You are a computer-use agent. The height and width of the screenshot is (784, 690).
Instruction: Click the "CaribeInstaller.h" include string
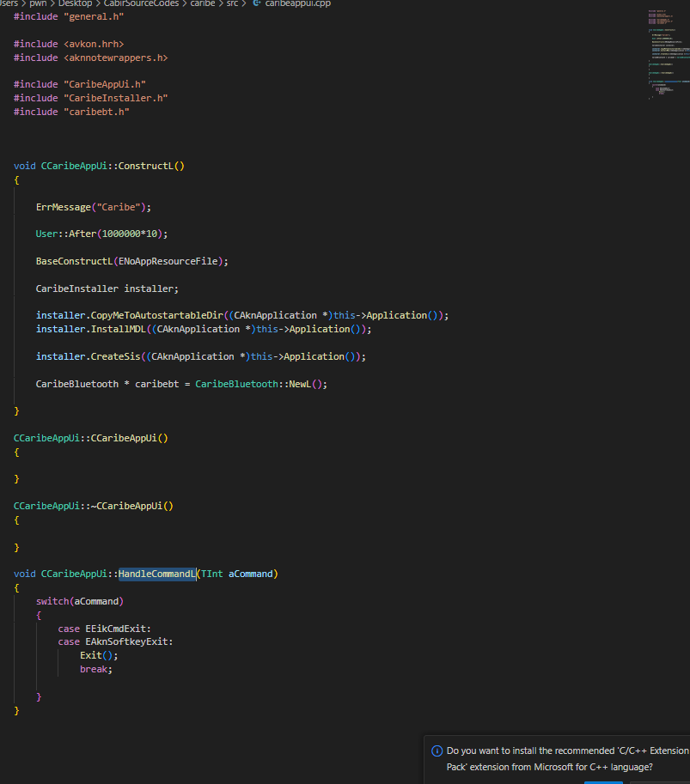click(116, 98)
